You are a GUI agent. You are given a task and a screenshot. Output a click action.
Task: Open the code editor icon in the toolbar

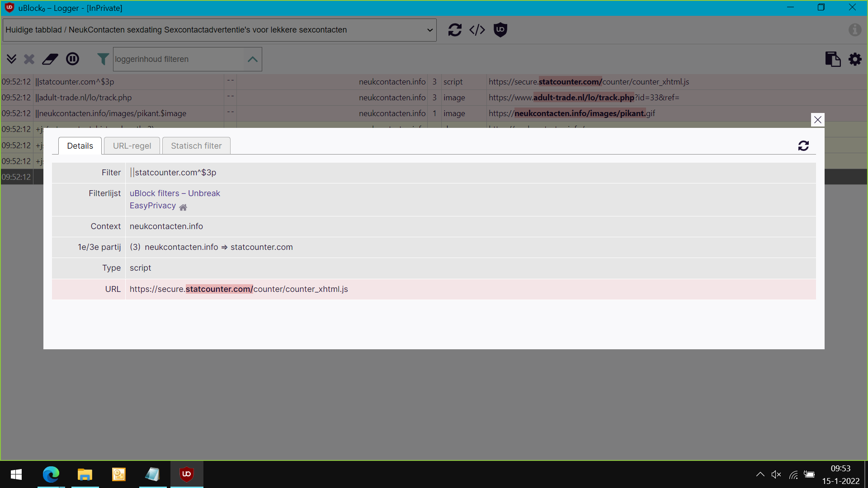[x=477, y=30]
